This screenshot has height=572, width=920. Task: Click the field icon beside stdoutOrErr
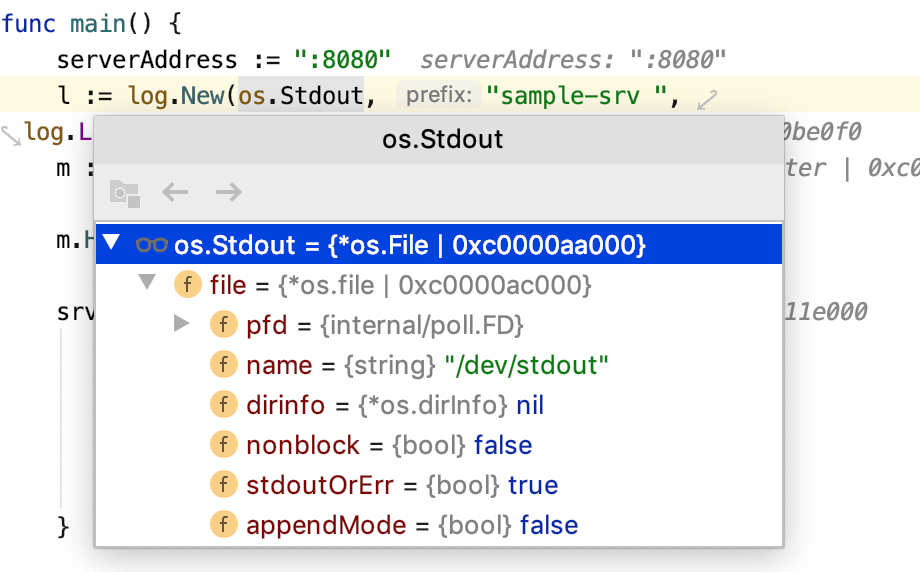click(222, 485)
